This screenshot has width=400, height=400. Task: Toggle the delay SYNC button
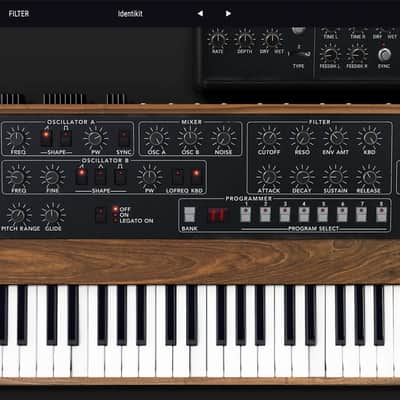[x=384, y=54]
